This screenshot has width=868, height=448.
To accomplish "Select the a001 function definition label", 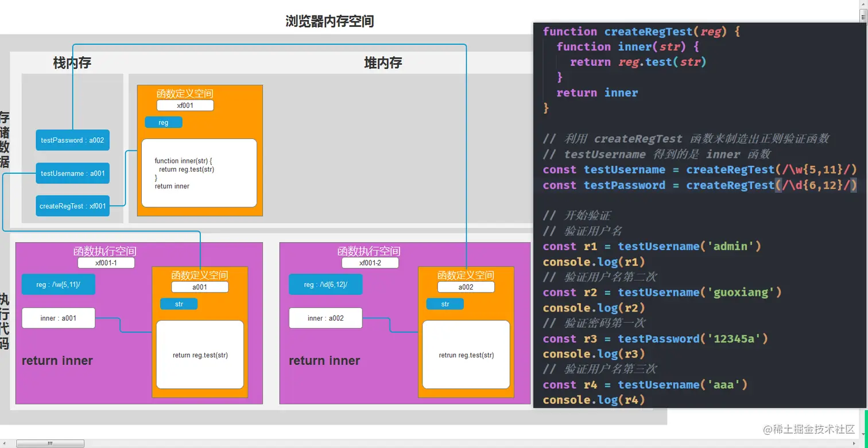I will [200, 287].
